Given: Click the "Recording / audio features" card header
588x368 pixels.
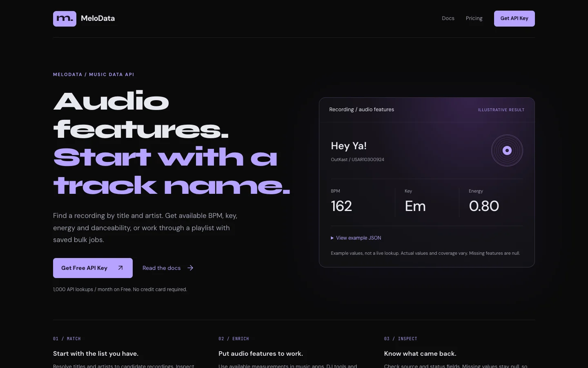Looking at the screenshot, I should pos(361,110).
